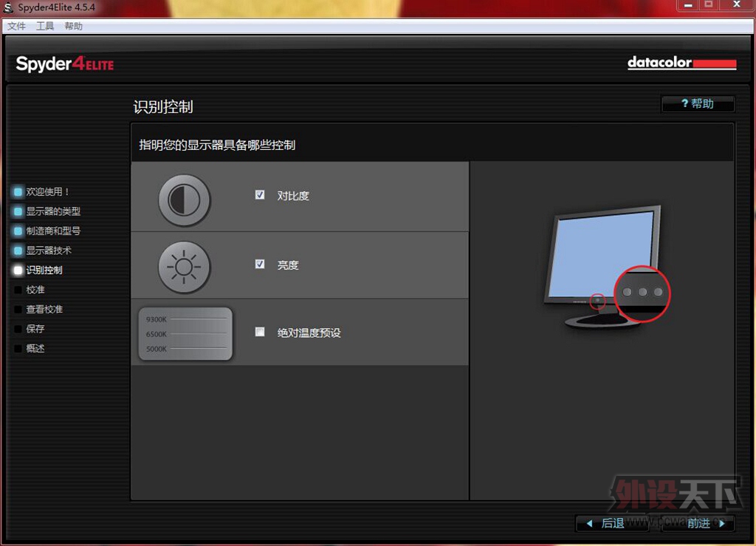Click the monitor illustration
756x546 pixels.
coord(608,267)
